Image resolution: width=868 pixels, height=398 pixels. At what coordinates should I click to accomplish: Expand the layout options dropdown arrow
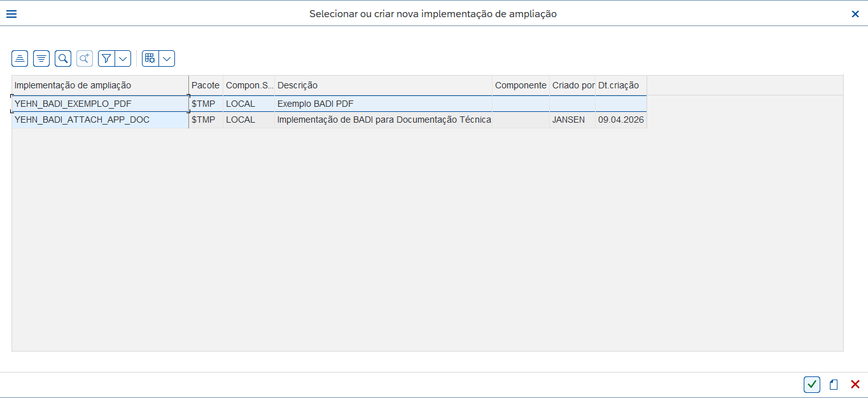(167, 58)
